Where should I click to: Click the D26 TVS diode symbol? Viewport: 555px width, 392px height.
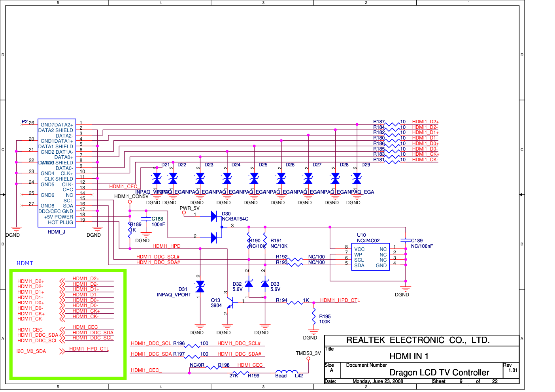(281, 179)
